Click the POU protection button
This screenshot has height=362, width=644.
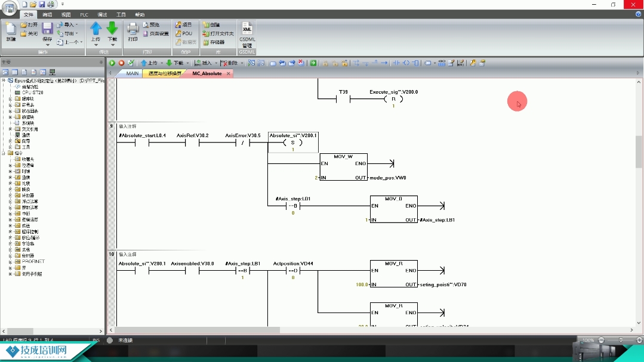click(x=184, y=33)
